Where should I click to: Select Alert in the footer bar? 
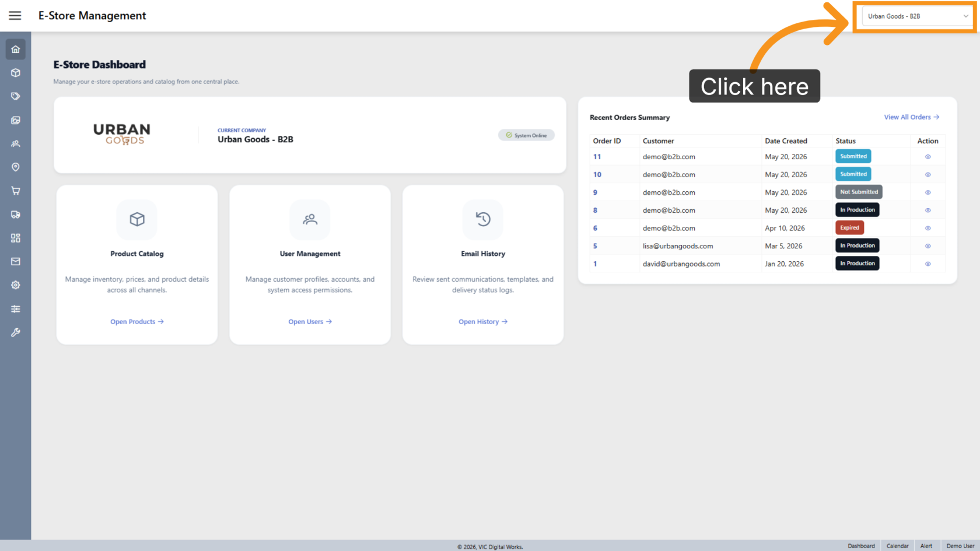click(x=926, y=546)
